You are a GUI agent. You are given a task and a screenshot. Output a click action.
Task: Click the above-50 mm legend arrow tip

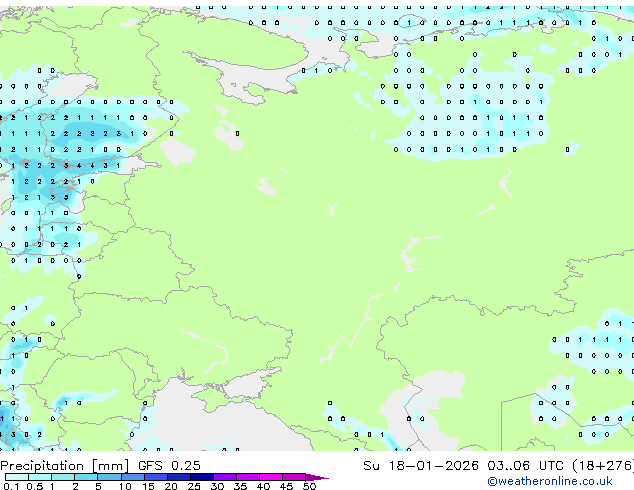[x=317, y=477]
